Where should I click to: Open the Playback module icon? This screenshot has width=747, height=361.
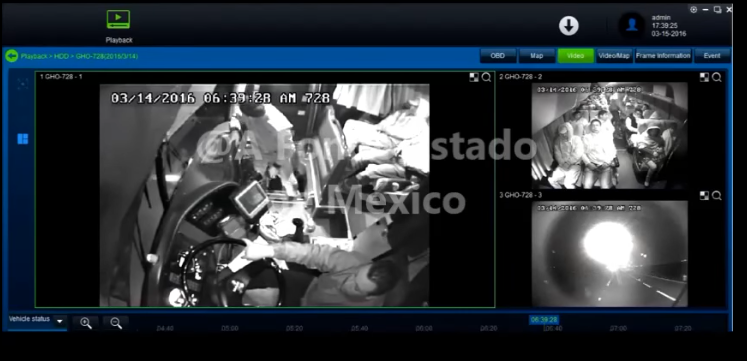coord(119,20)
